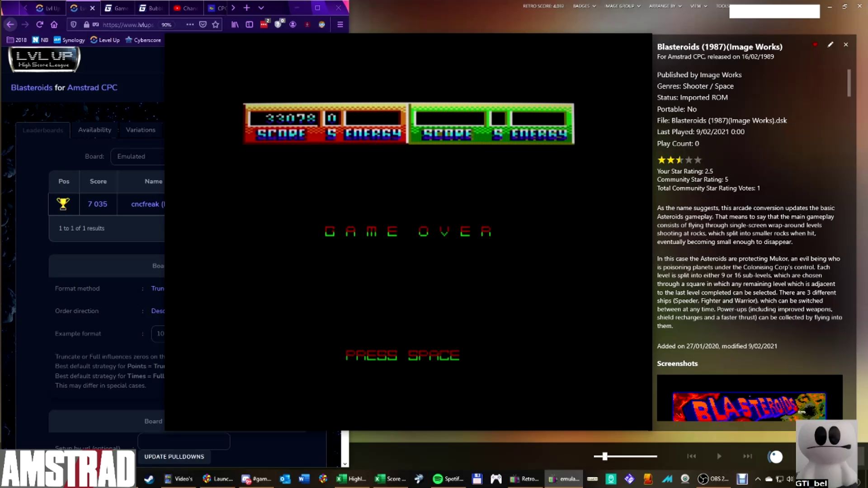Image resolution: width=868 pixels, height=488 pixels.
Task: Go to the browser home page icon
Action: point(54,24)
